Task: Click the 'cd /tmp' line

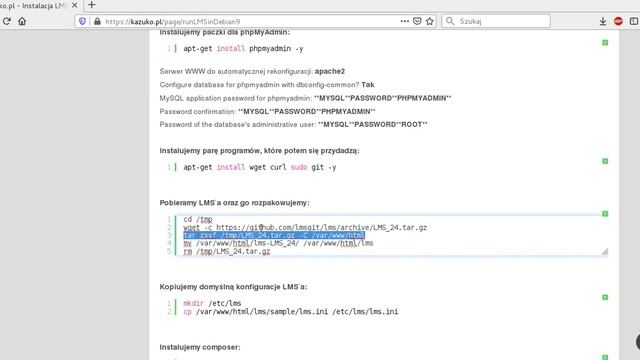Action: [198, 220]
